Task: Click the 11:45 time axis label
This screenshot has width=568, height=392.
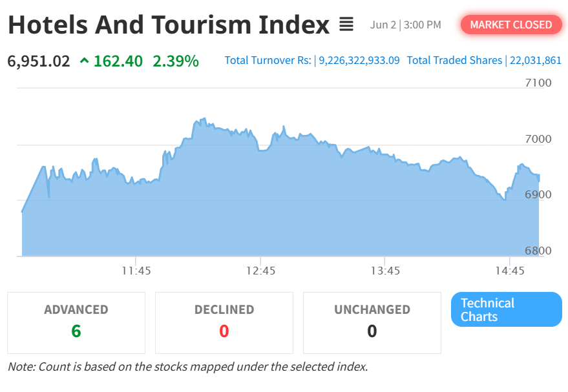Action: [136, 271]
